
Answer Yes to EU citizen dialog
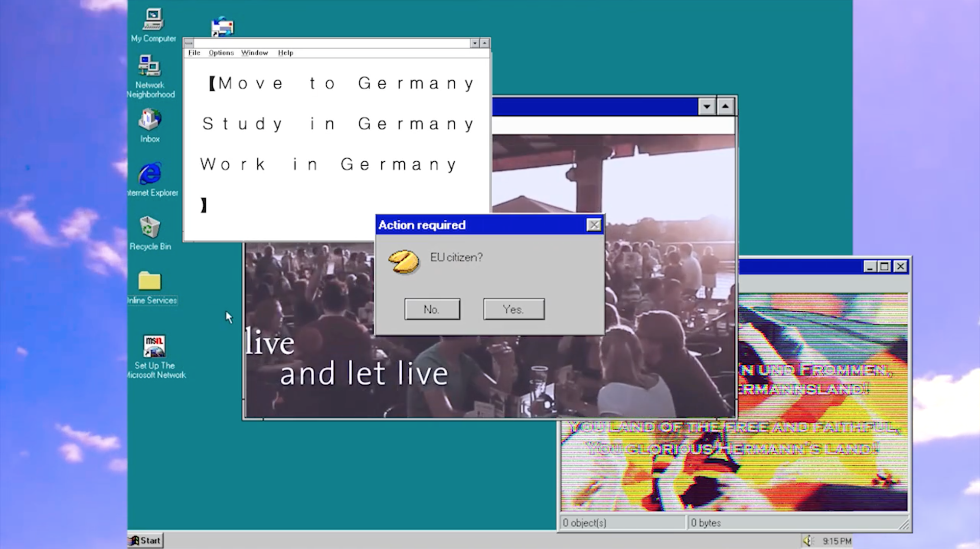tap(513, 309)
